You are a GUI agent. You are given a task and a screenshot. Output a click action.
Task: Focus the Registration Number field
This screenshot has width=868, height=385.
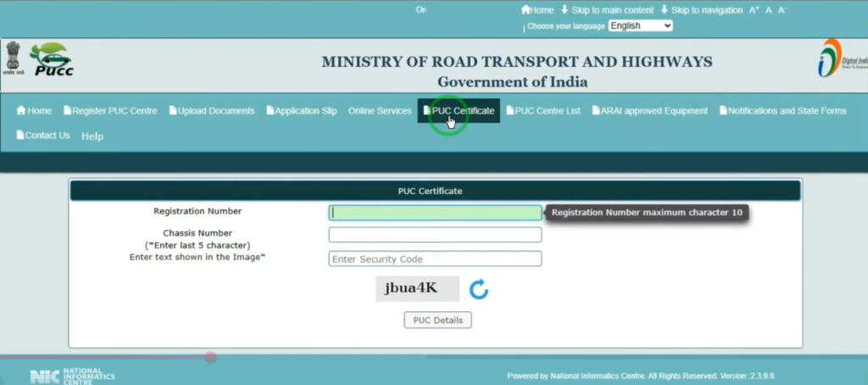(435, 213)
